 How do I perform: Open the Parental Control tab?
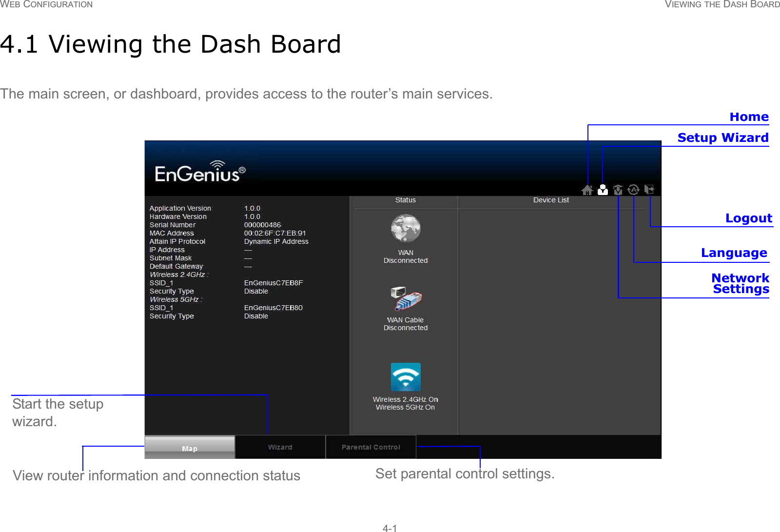[x=371, y=447]
